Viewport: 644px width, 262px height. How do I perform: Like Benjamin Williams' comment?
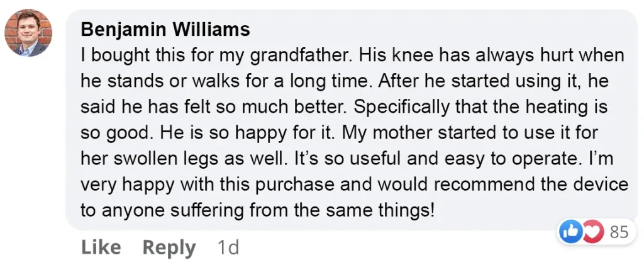click(x=103, y=248)
